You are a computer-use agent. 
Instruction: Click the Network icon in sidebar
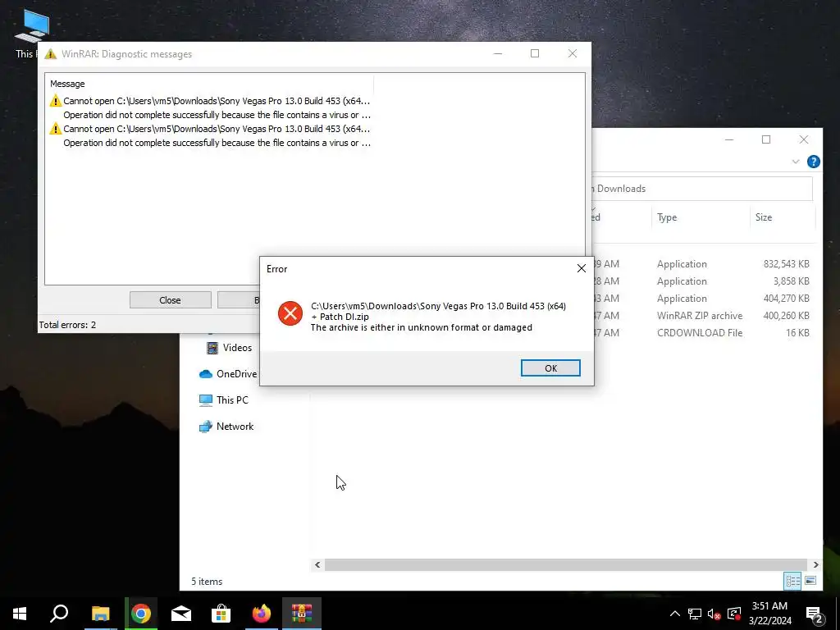pyautogui.click(x=206, y=427)
